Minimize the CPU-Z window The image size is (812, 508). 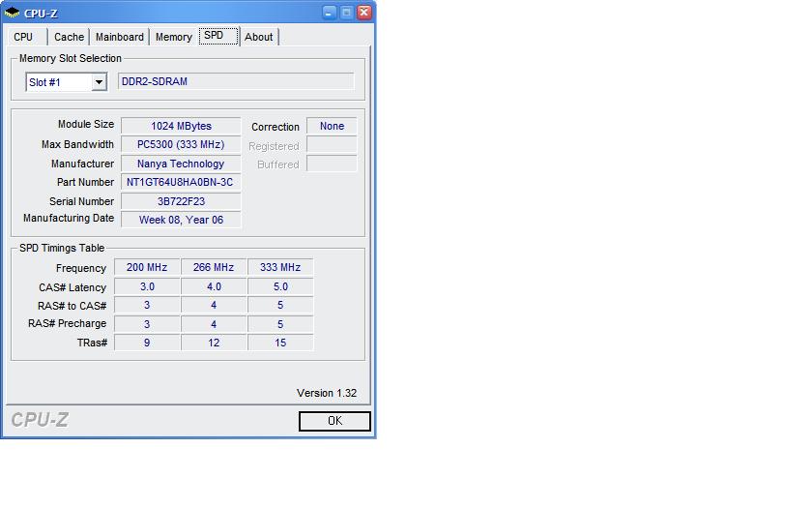coord(329,12)
